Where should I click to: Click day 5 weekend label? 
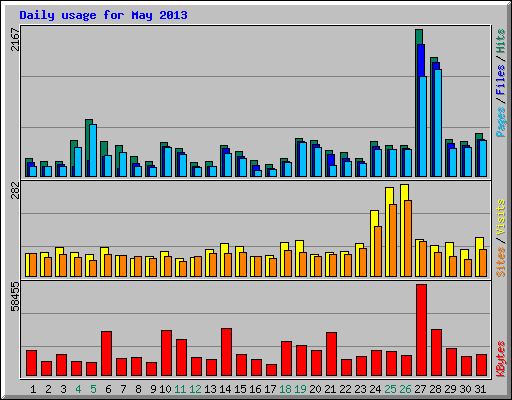point(93,389)
